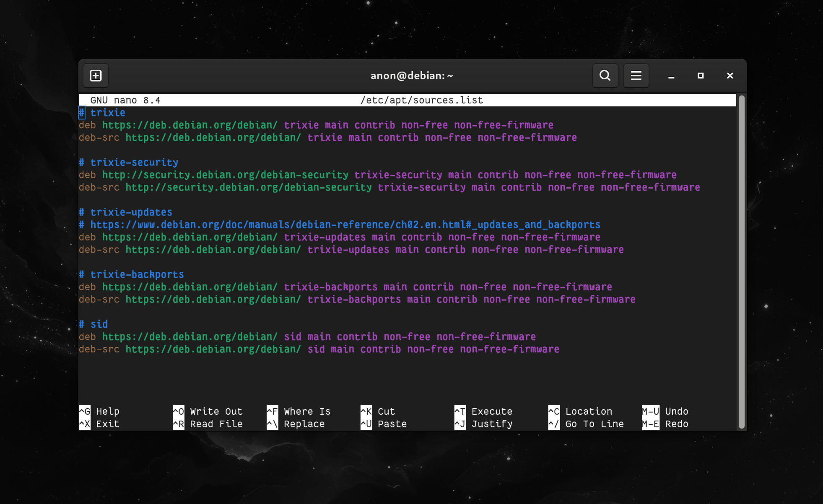Click the ^\ Replace shortcut

pyautogui.click(x=296, y=424)
